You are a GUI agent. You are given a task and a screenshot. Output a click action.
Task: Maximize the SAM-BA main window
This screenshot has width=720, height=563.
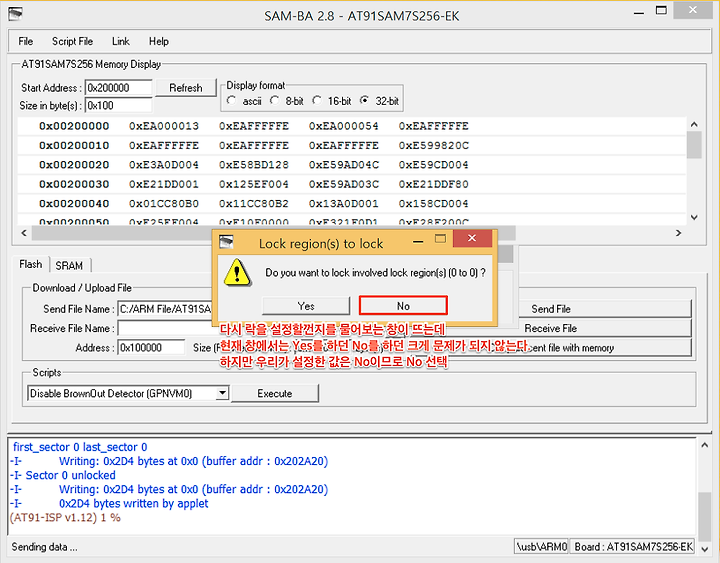661,11
